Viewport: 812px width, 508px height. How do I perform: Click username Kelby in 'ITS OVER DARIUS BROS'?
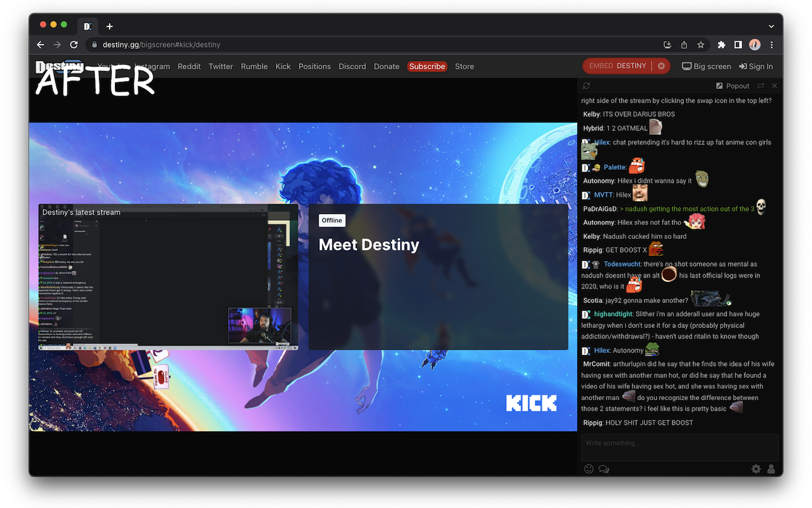[591, 114]
